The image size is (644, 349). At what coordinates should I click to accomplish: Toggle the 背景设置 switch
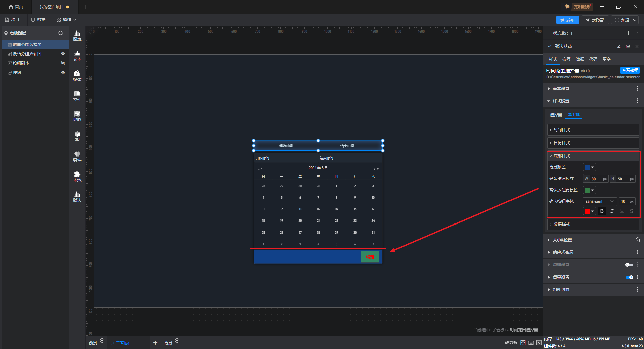click(x=629, y=277)
